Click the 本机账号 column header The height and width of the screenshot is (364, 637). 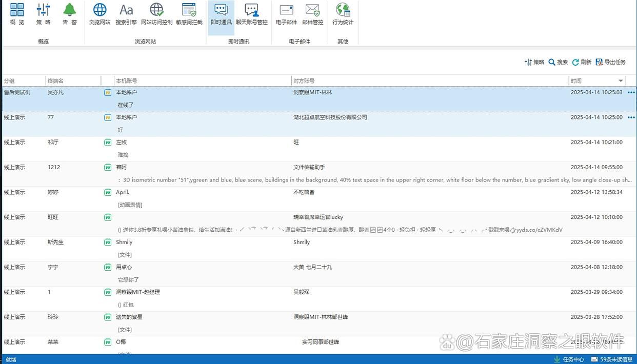(203, 81)
